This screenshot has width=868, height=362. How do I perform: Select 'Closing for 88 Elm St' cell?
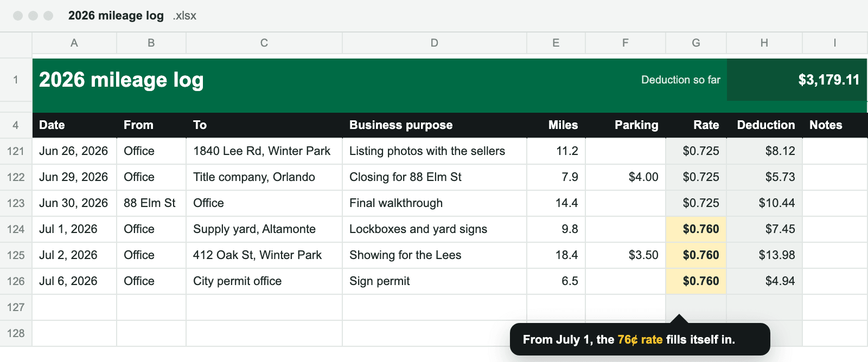[x=435, y=177]
